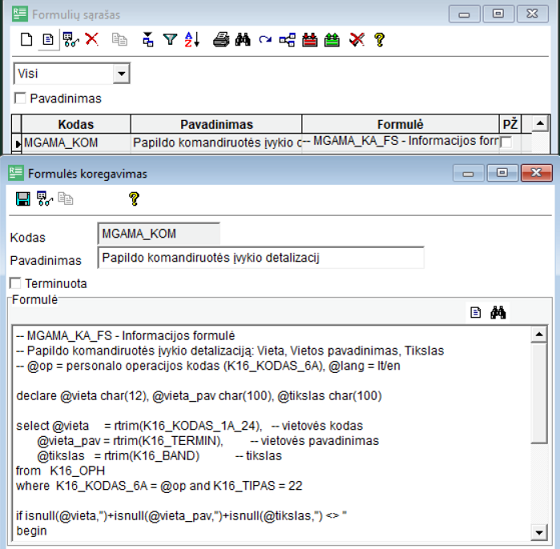This screenshot has height=549, width=560.
Task: Click the formula editor's scroll down arrow
Action: click(x=539, y=533)
